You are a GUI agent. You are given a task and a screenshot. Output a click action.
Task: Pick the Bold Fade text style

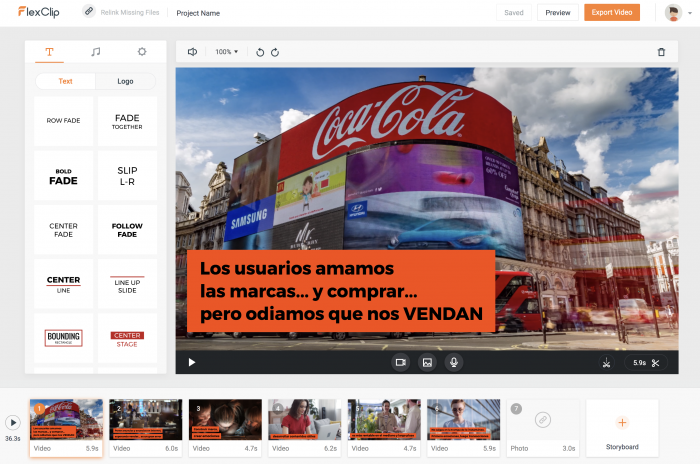[63, 176]
